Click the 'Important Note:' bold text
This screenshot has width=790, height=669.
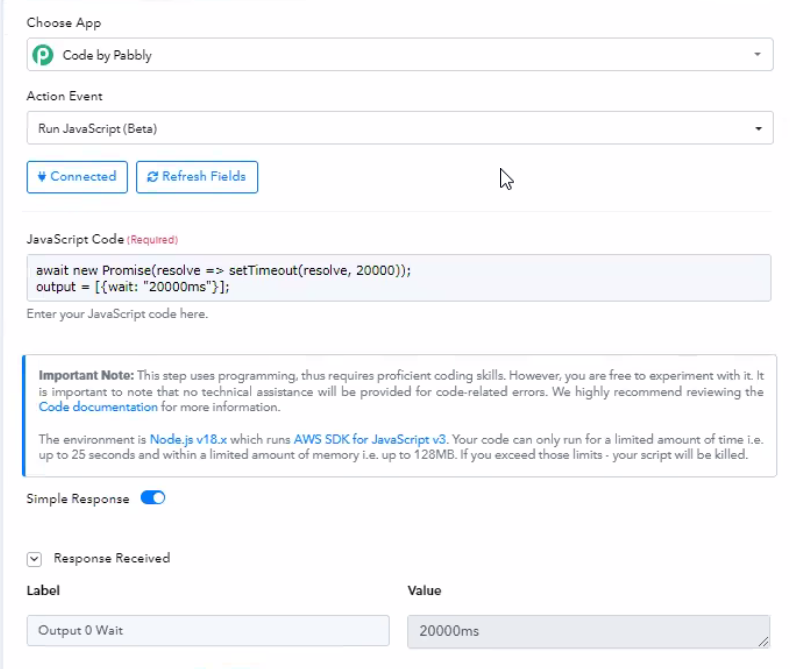click(x=86, y=375)
